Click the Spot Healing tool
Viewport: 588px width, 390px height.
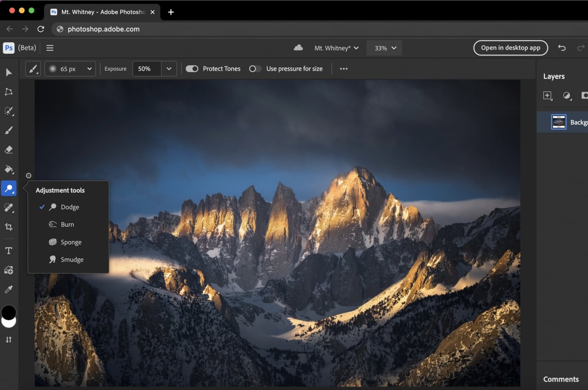click(9, 208)
